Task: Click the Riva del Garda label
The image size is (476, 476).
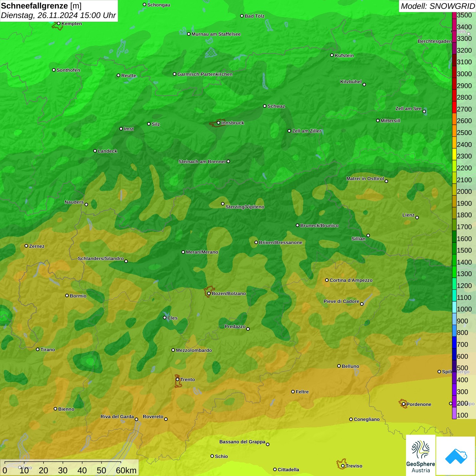Action: click(117, 417)
